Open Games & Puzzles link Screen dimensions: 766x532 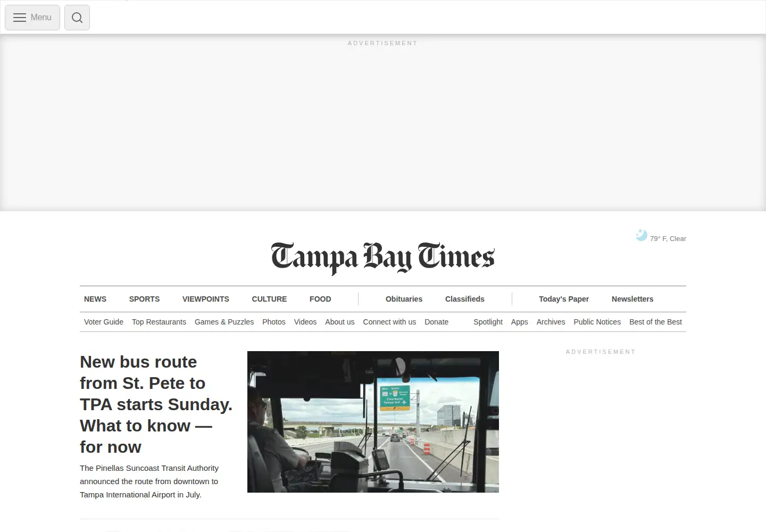coord(224,322)
